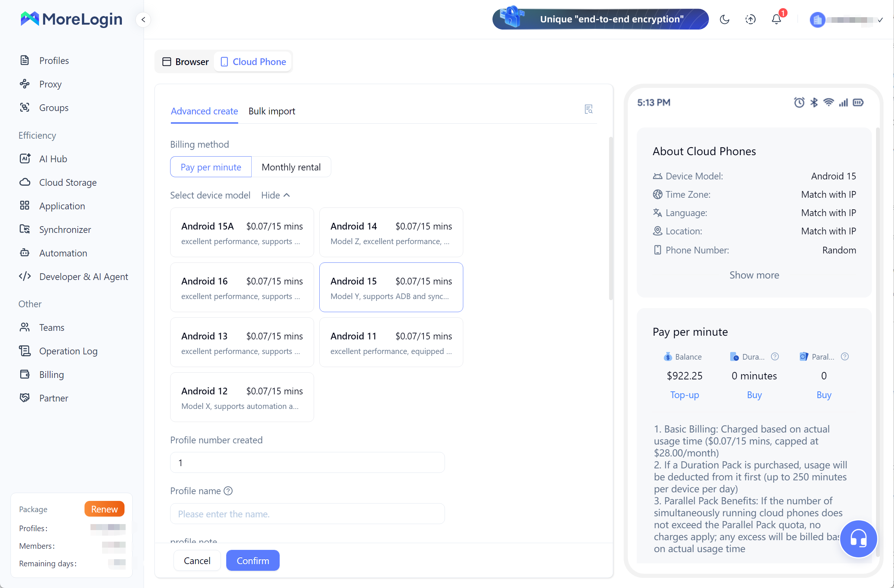
Task: Click the Partner handshake icon
Action: (x=25, y=398)
